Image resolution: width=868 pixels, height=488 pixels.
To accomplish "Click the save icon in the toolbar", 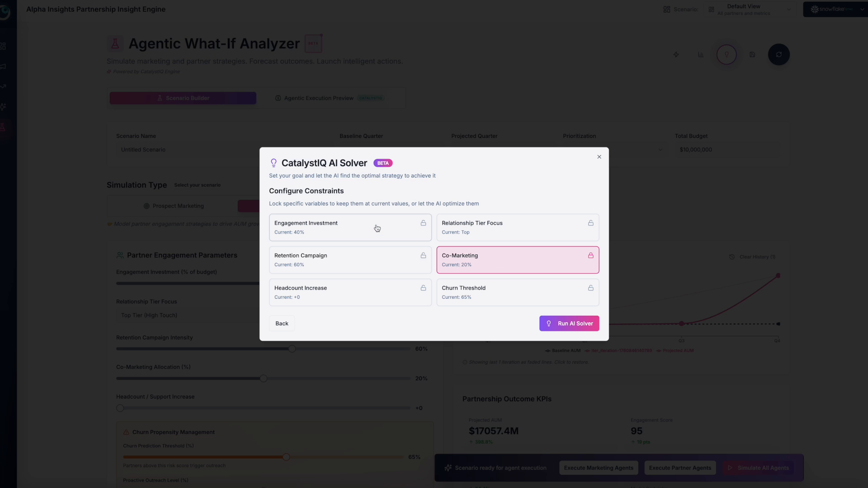I will point(752,55).
